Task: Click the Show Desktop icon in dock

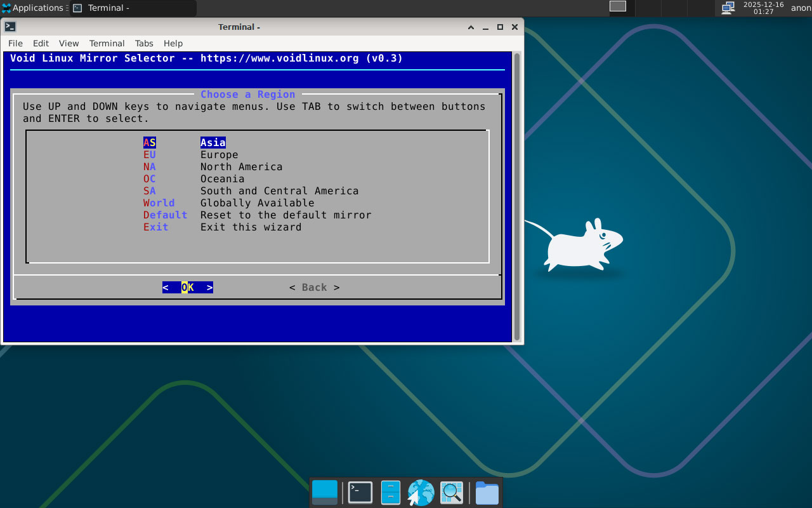Action: click(x=325, y=493)
